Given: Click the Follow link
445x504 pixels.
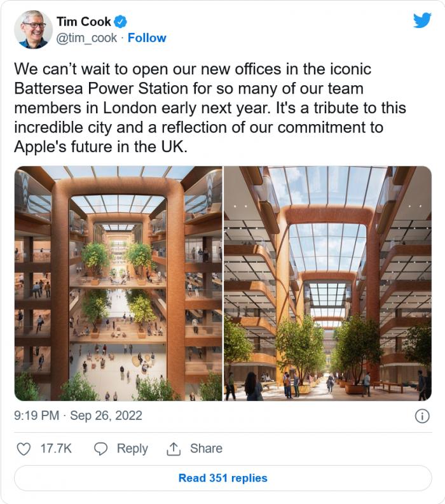Looking at the screenshot, I should pyautogui.click(x=147, y=38).
